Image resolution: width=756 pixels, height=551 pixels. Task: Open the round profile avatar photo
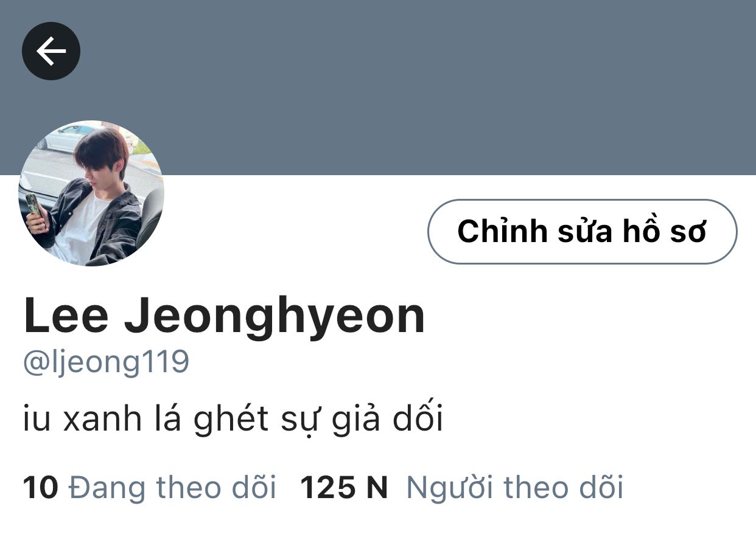pyautogui.click(x=91, y=193)
